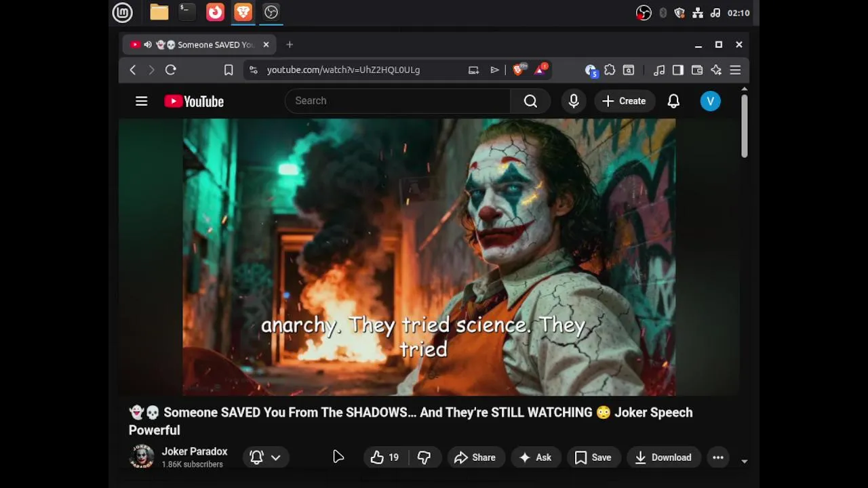Click the video title text
The height and width of the screenshot is (488, 868).
pos(411,421)
